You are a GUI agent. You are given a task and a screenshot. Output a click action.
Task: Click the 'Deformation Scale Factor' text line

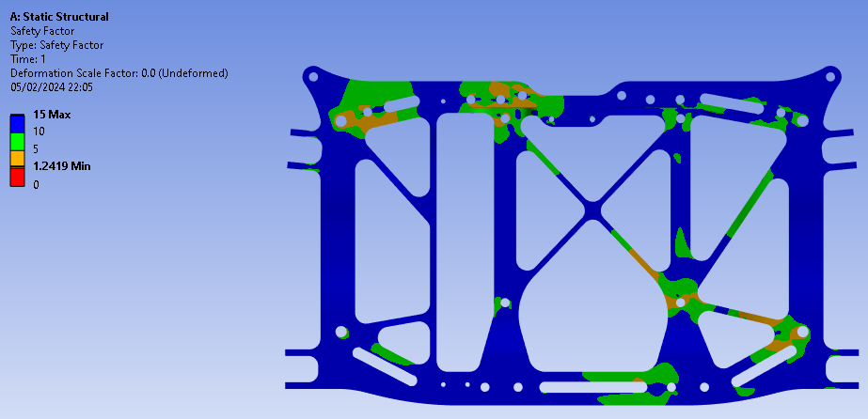[x=118, y=73]
